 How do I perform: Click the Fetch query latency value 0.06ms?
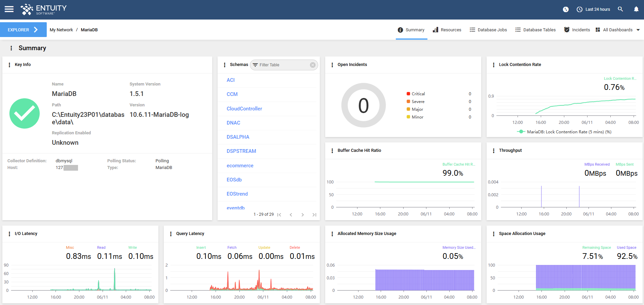pos(240,257)
